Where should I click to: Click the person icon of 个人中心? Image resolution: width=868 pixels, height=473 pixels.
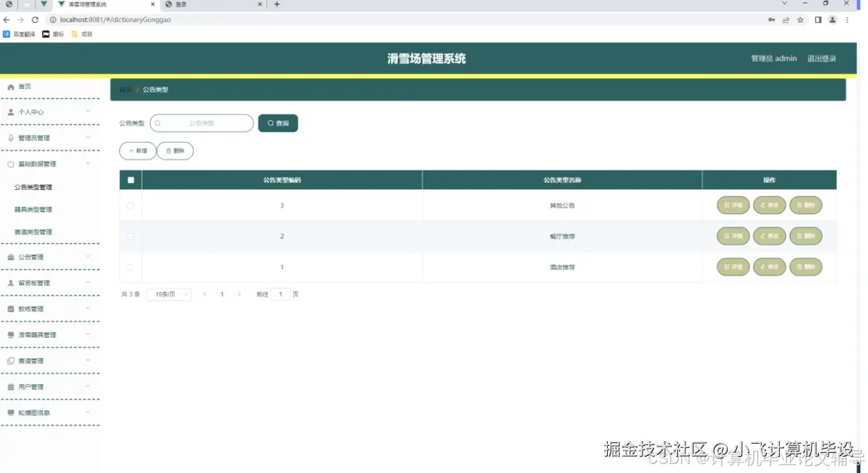pos(11,112)
